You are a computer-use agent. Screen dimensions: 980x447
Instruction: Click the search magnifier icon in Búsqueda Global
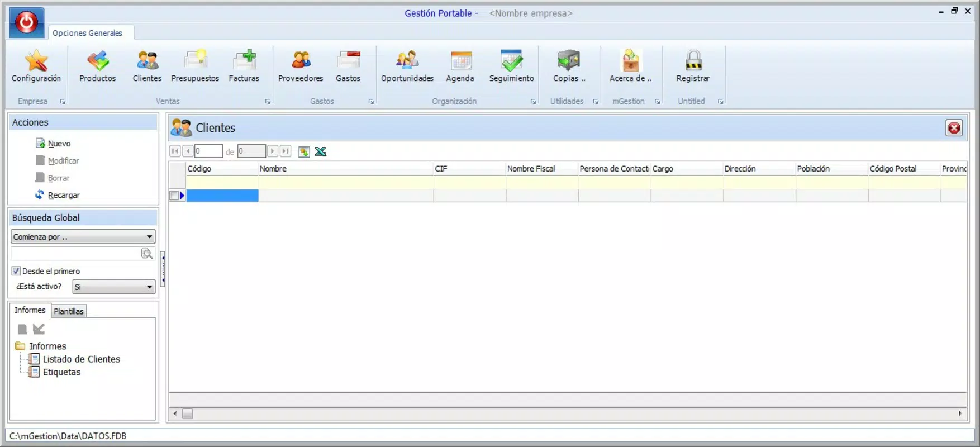pos(147,254)
